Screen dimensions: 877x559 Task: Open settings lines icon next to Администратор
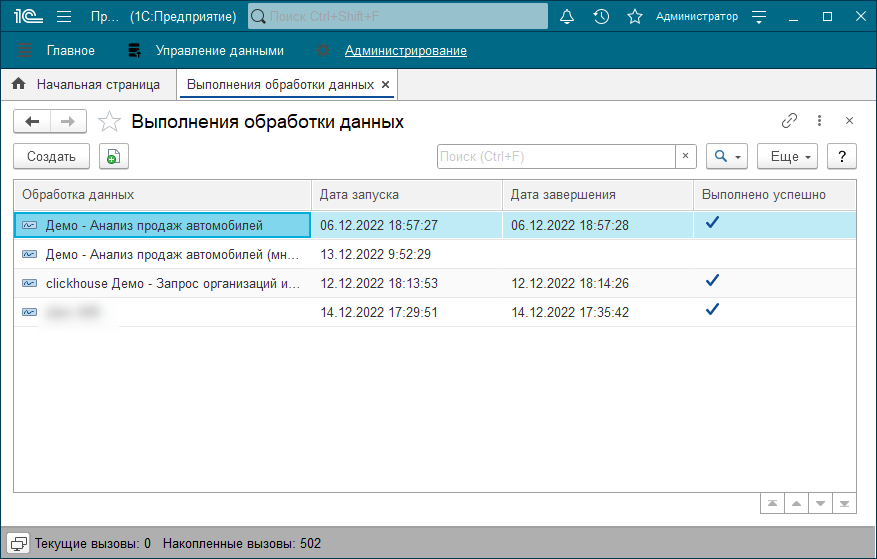[x=759, y=17]
